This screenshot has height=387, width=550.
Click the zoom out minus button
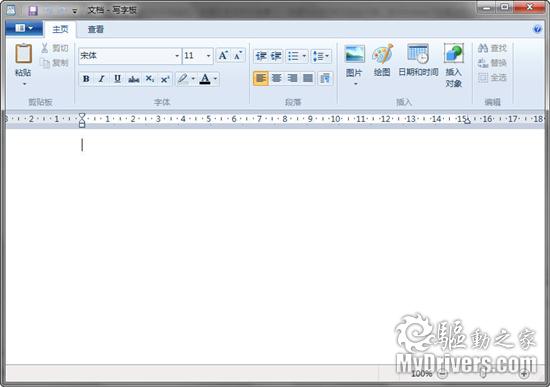pyautogui.click(x=443, y=374)
